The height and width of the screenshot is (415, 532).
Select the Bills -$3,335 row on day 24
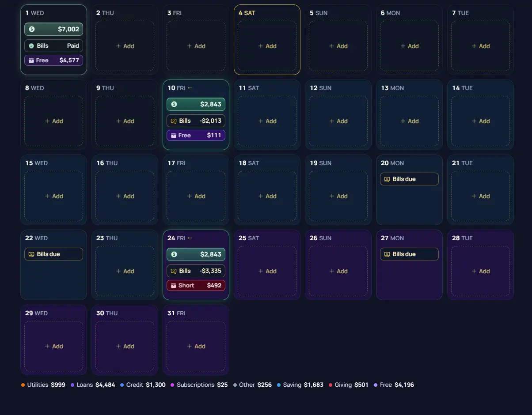(196, 271)
